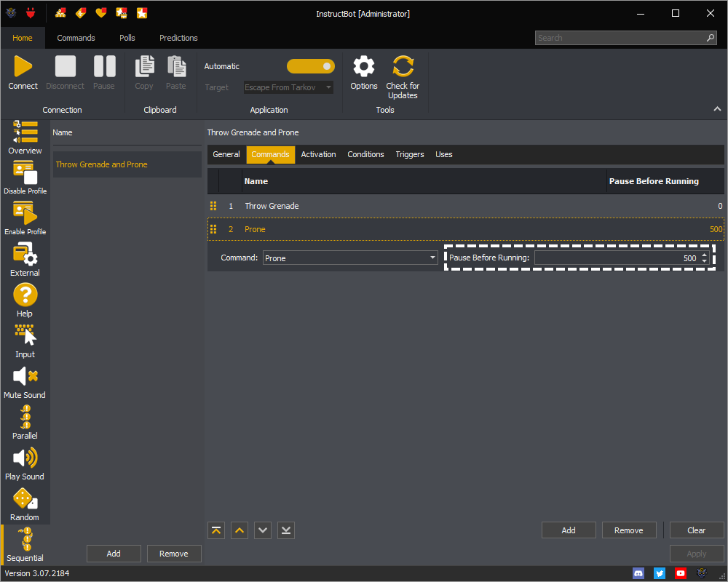
Task: Click Remove under the Name list
Action: [x=174, y=553]
